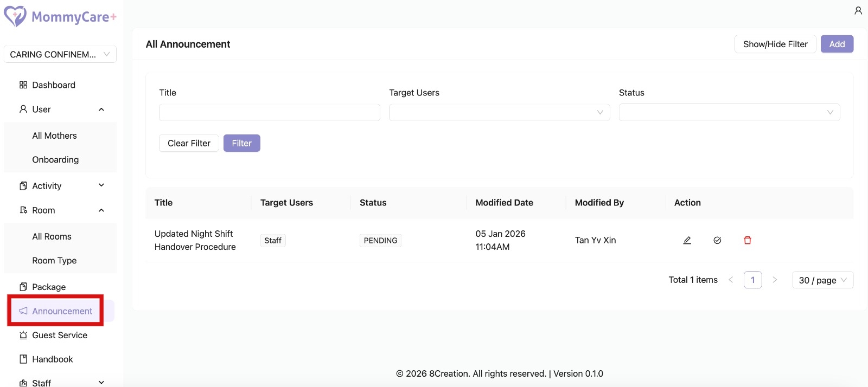Click the Add announcement button
868x387 pixels.
(x=837, y=44)
